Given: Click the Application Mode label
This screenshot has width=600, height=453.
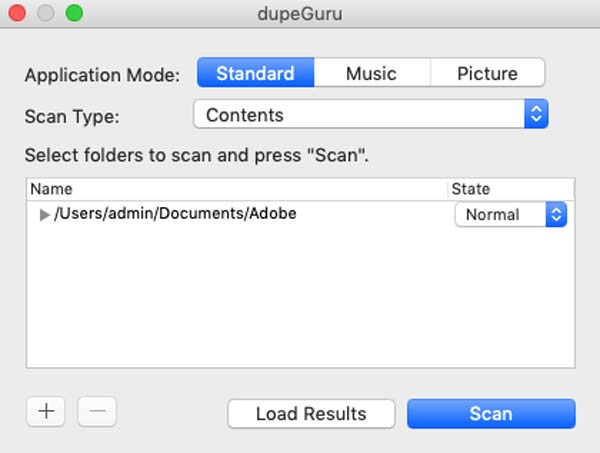Looking at the screenshot, I should click(102, 75).
